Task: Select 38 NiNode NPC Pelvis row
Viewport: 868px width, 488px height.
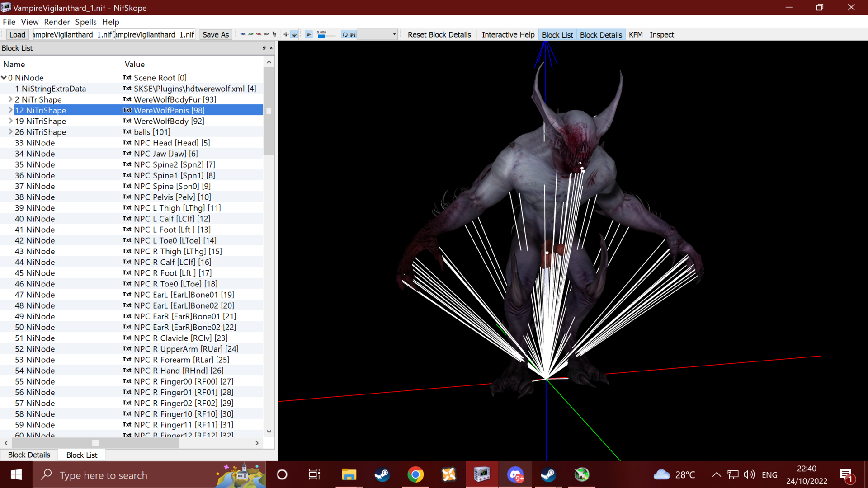Action: pos(132,197)
